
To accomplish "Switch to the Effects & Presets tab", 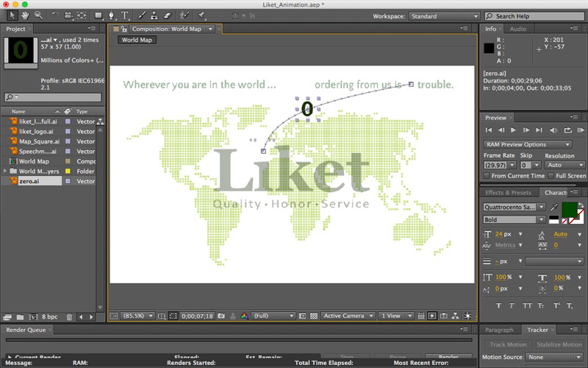I will [x=508, y=193].
